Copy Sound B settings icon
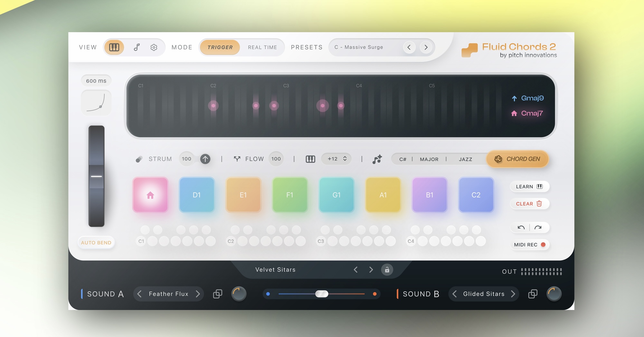 click(x=533, y=294)
